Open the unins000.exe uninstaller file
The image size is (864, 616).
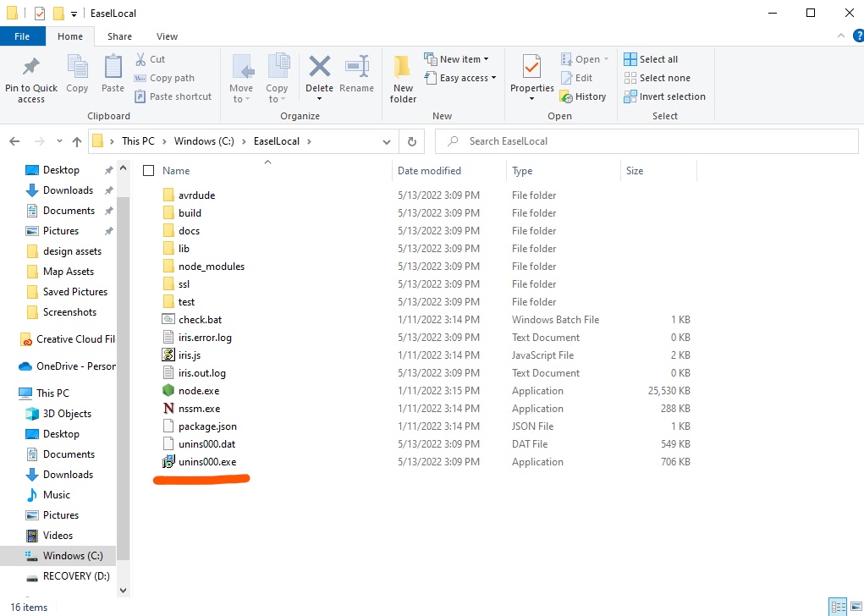206,462
